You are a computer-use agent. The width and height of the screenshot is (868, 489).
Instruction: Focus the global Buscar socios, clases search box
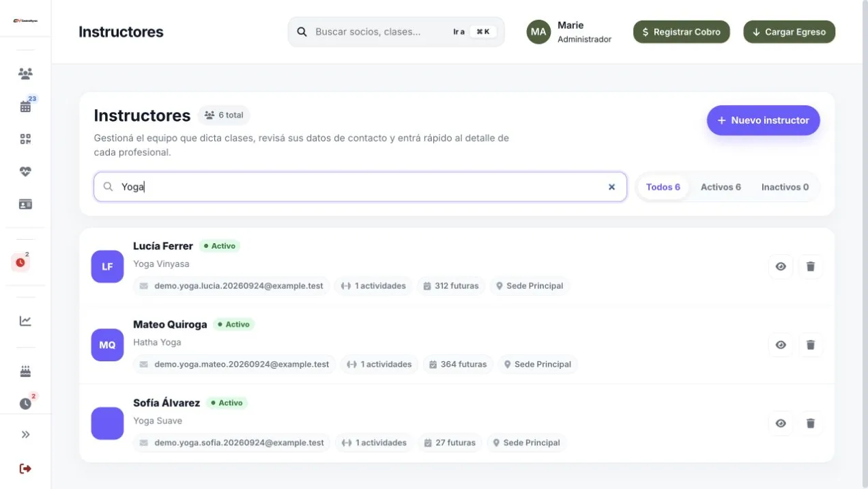click(396, 32)
